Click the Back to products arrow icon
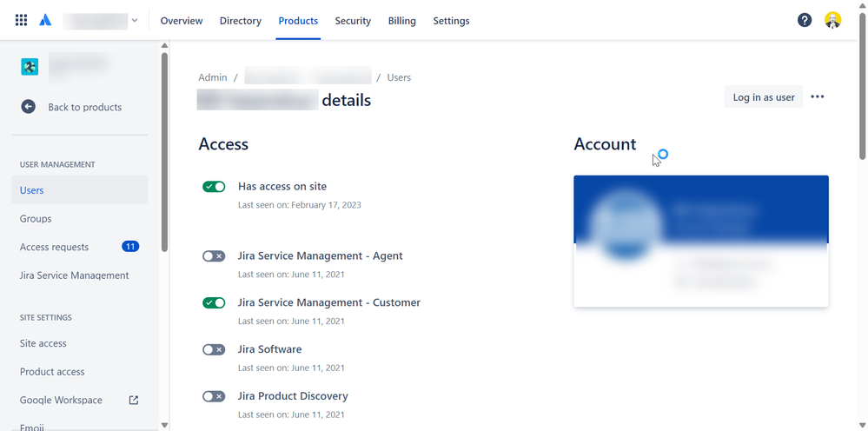Viewport: 868px width, 431px height. [x=28, y=107]
